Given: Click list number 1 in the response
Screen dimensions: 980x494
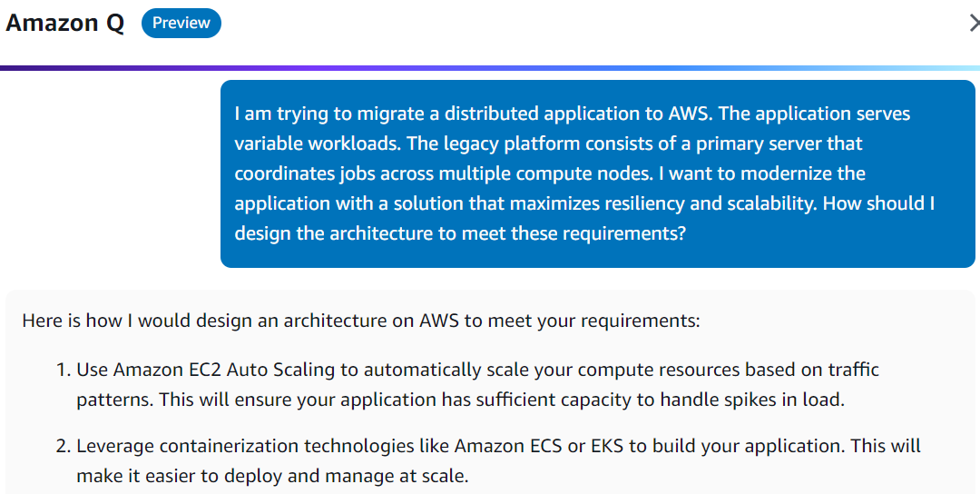Looking at the screenshot, I should click(63, 370).
